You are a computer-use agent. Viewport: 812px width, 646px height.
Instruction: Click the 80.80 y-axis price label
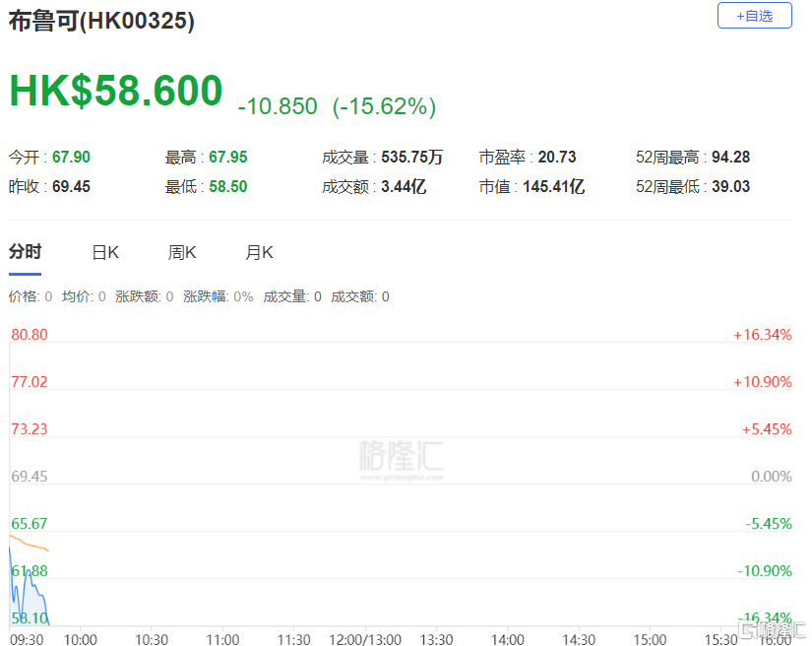click(29, 334)
